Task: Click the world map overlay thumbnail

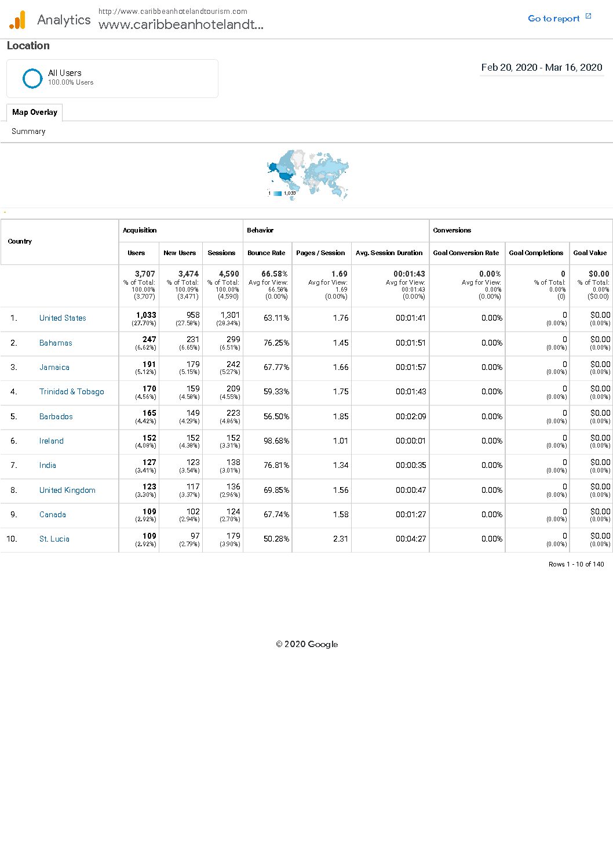Action: click(308, 175)
